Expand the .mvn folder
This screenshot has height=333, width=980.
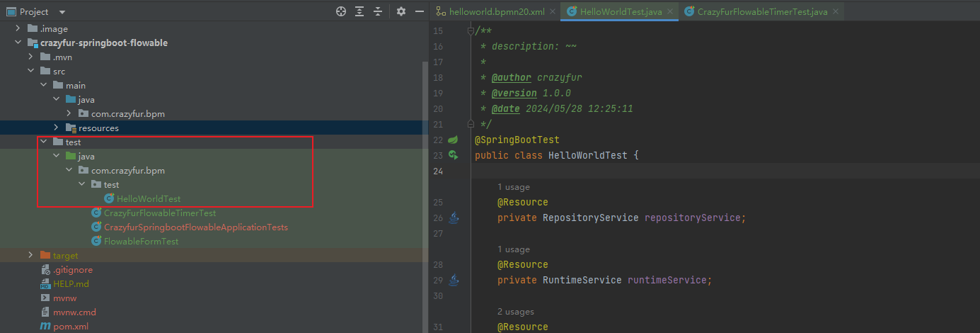pos(31,57)
